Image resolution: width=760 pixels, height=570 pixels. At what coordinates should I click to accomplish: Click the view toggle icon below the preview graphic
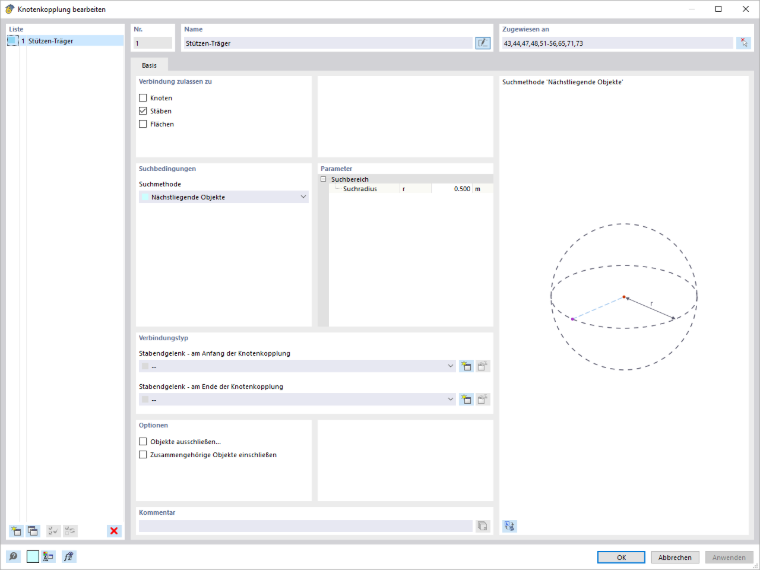(509, 526)
